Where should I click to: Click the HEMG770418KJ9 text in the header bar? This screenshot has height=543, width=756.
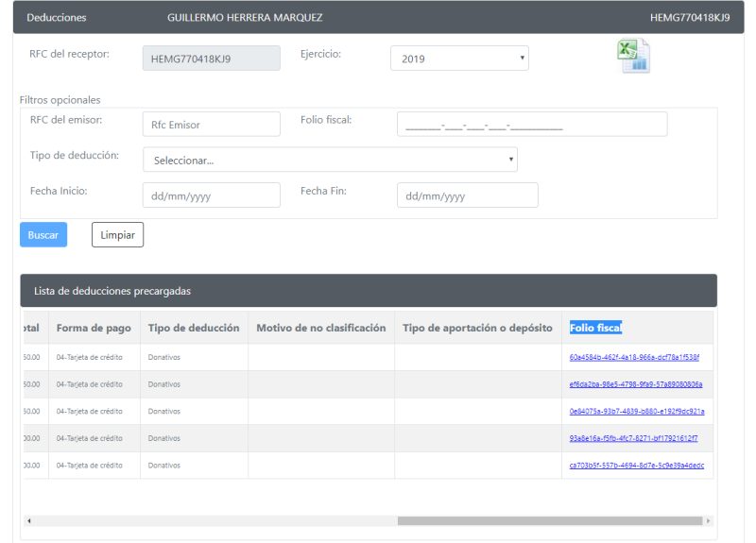pyautogui.click(x=690, y=17)
